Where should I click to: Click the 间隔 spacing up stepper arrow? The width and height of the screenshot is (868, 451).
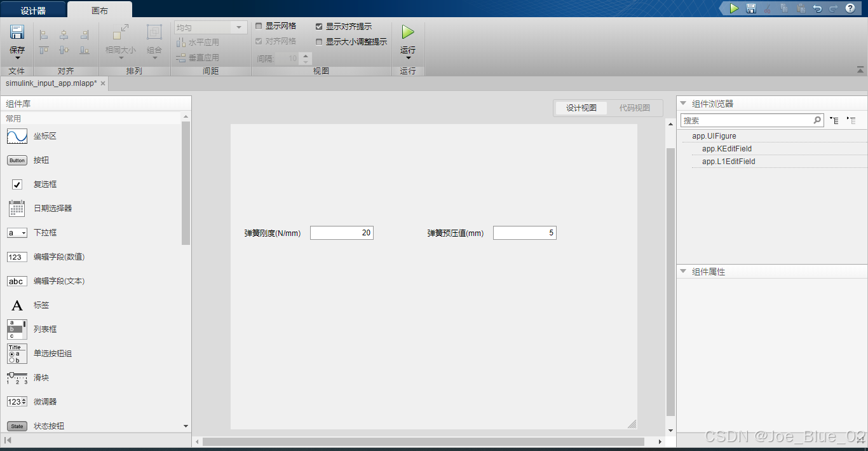tap(306, 55)
